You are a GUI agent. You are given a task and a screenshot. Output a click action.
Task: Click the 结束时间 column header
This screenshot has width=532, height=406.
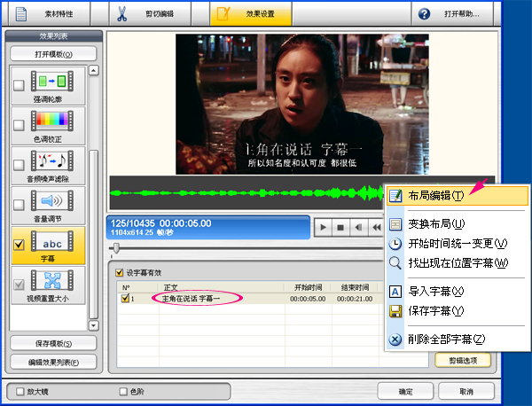(x=355, y=287)
